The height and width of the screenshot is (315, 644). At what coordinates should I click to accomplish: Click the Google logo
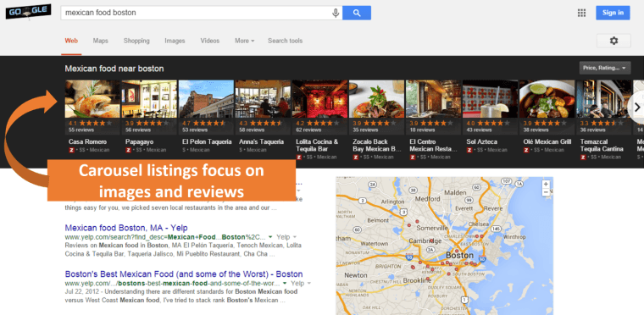click(28, 13)
